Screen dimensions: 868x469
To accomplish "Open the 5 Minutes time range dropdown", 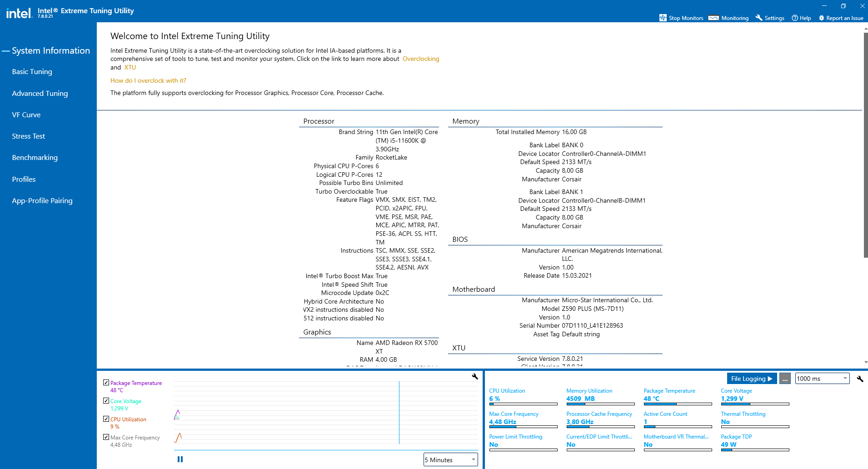I will pos(450,459).
